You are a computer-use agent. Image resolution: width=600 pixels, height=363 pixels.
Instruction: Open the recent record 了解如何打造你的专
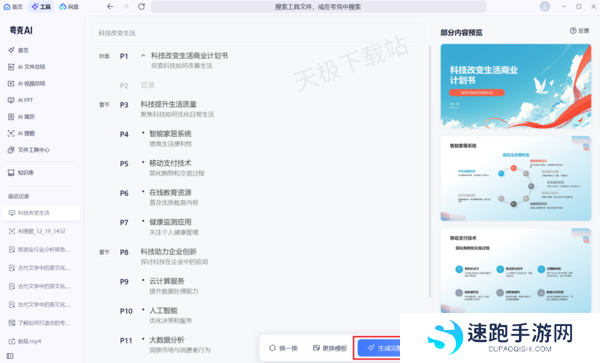pyautogui.click(x=39, y=323)
